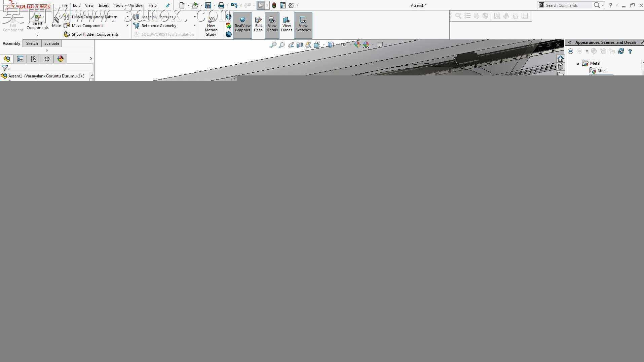Click Back arrow in Appearances panel
Screen dimensions: 644x362
(570, 51)
